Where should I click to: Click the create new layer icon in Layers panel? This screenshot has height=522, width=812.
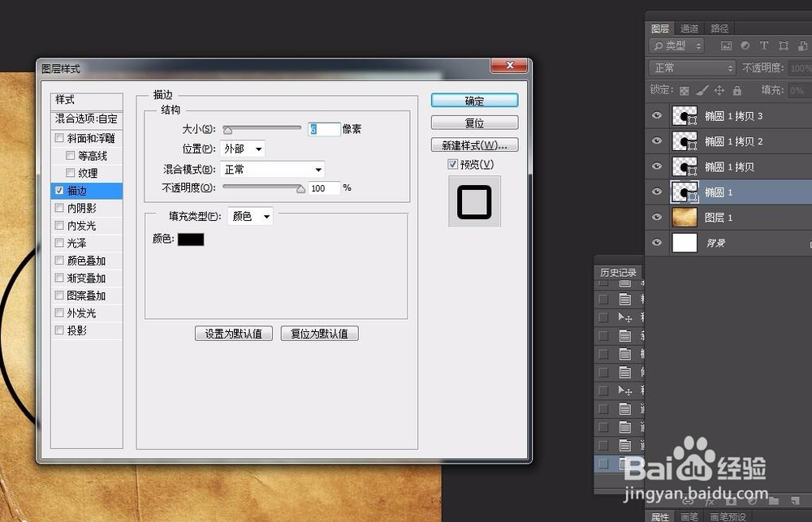(794, 501)
